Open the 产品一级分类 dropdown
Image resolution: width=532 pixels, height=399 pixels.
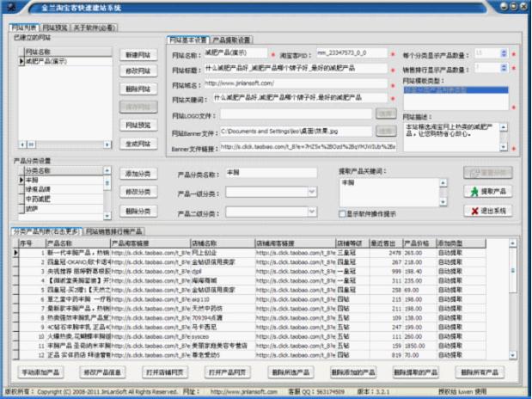[312, 193]
